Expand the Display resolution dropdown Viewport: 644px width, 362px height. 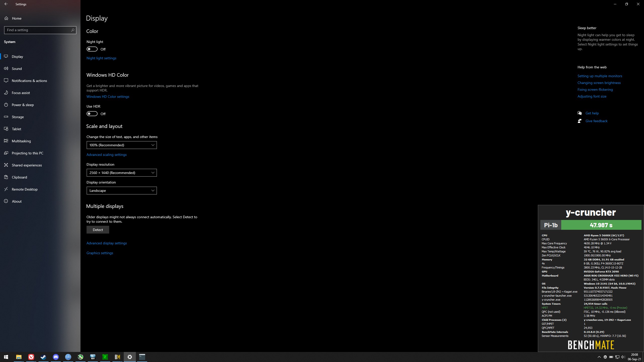[x=122, y=173]
